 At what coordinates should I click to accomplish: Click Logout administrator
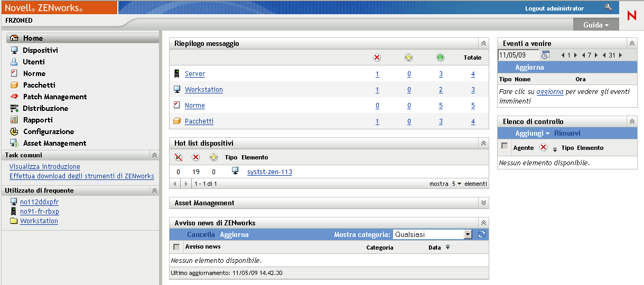point(555,8)
